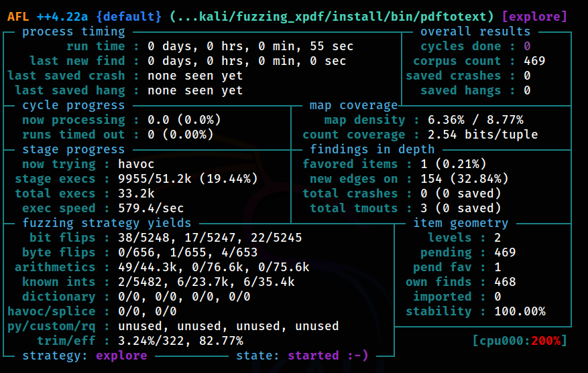Click bit flips yields 38/5248 row
The image size is (588, 373).
pyautogui.click(x=210, y=238)
